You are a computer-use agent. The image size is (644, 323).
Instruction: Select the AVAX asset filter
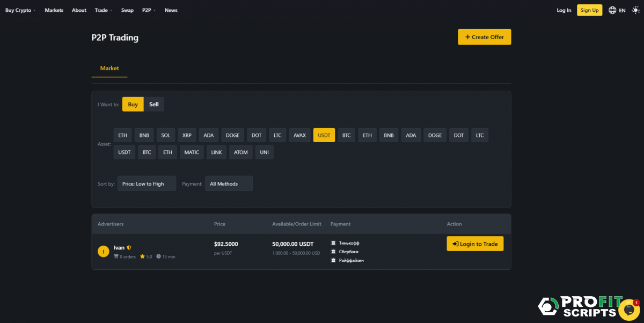(x=299, y=135)
